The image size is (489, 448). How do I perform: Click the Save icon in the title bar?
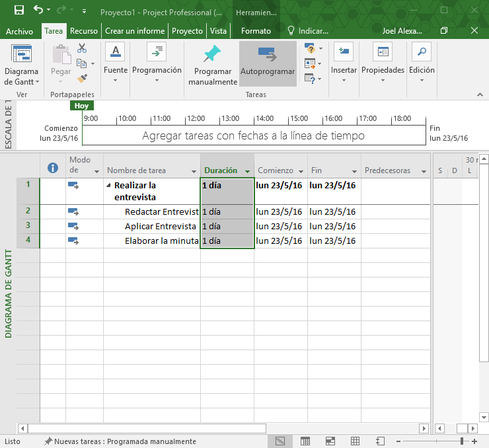[x=19, y=11]
